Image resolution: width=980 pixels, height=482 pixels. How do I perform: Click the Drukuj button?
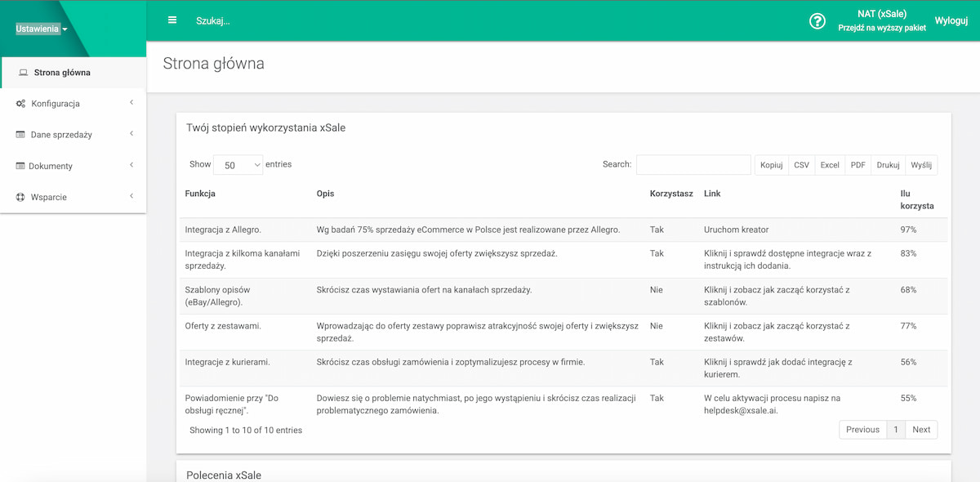(x=888, y=164)
